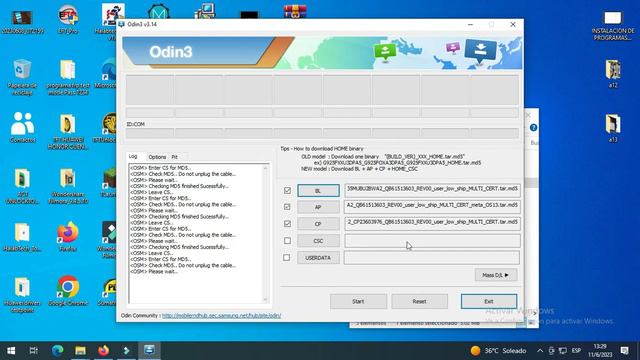Click the Start button in Odin3
The width and height of the screenshot is (640, 360).
coord(358,301)
